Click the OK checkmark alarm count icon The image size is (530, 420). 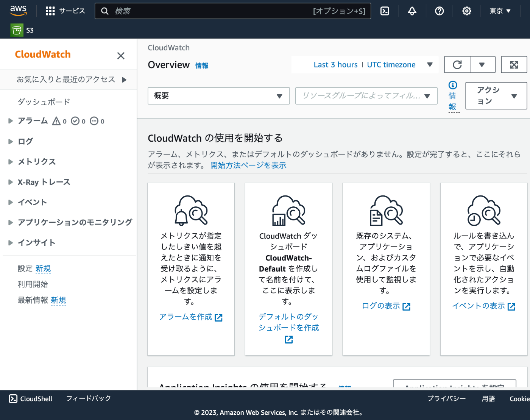pyautogui.click(x=75, y=121)
